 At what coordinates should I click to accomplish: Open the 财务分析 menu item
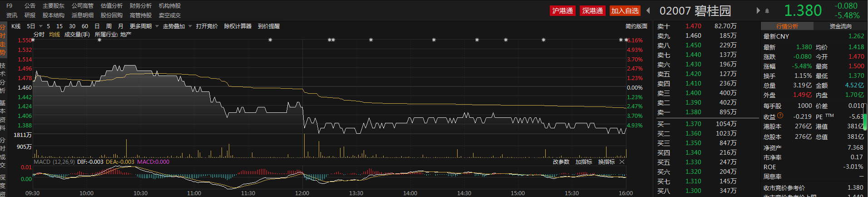[x=140, y=6]
